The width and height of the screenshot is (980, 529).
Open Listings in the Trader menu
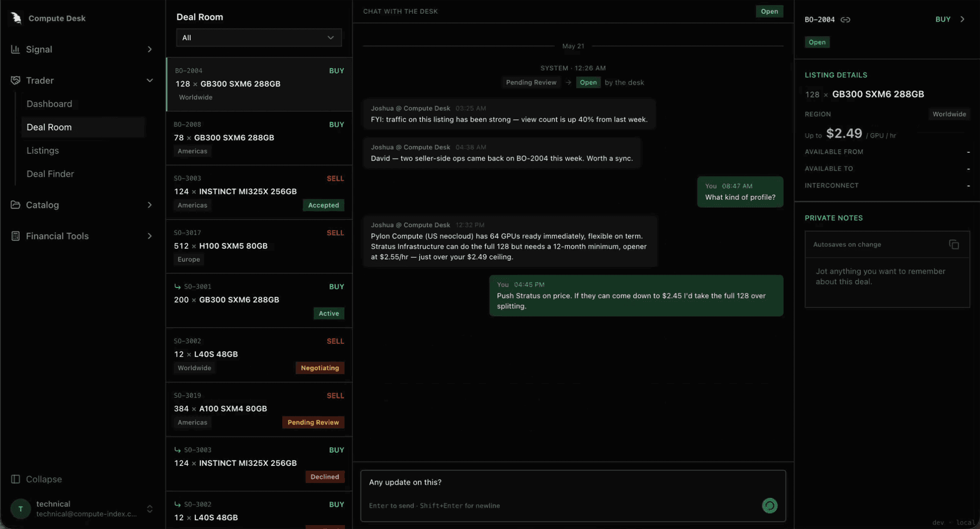(x=43, y=150)
